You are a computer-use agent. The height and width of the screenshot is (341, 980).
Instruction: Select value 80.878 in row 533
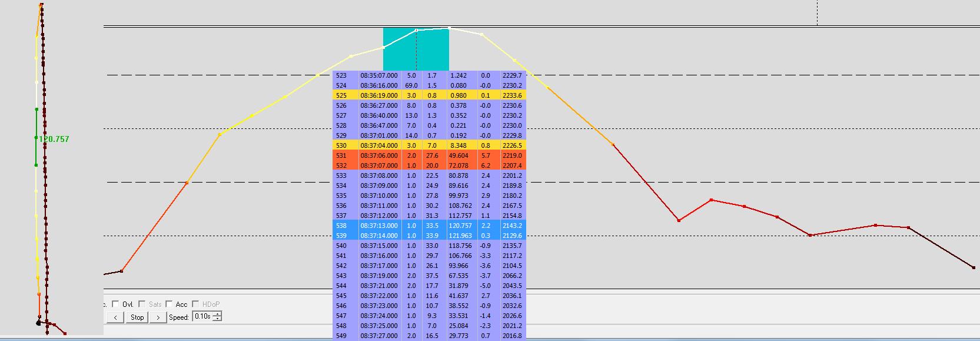point(459,176)
